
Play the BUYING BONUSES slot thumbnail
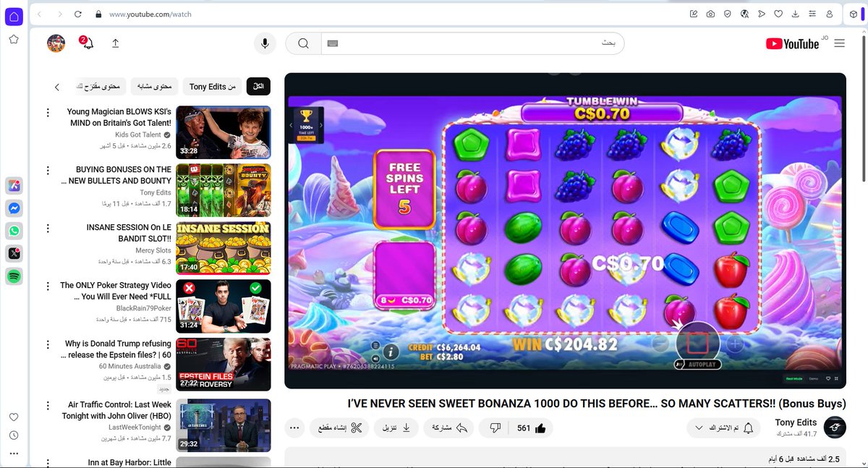pyautogui.click(x=224, y=190)
